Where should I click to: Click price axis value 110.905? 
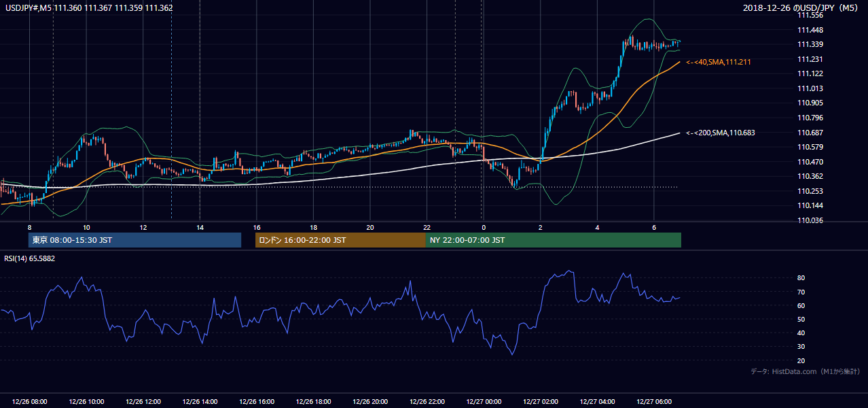810,103
